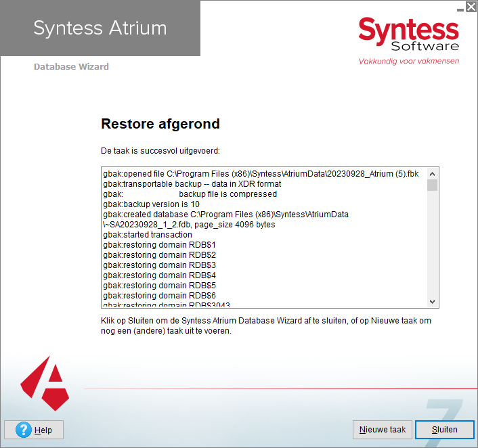
Task: Select log line '~SA20230928_1_2.fdb, page_size 4096 bytes'
Action: tap(189, 225)
